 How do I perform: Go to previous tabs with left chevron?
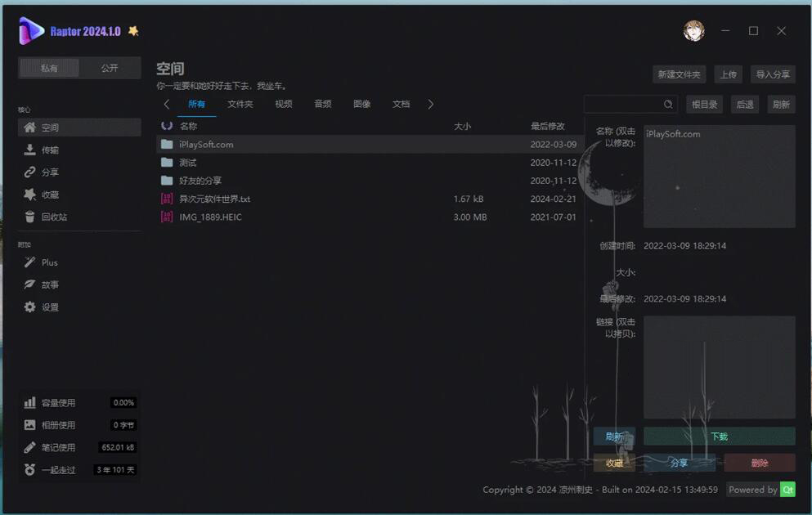(x=166, y=104)
